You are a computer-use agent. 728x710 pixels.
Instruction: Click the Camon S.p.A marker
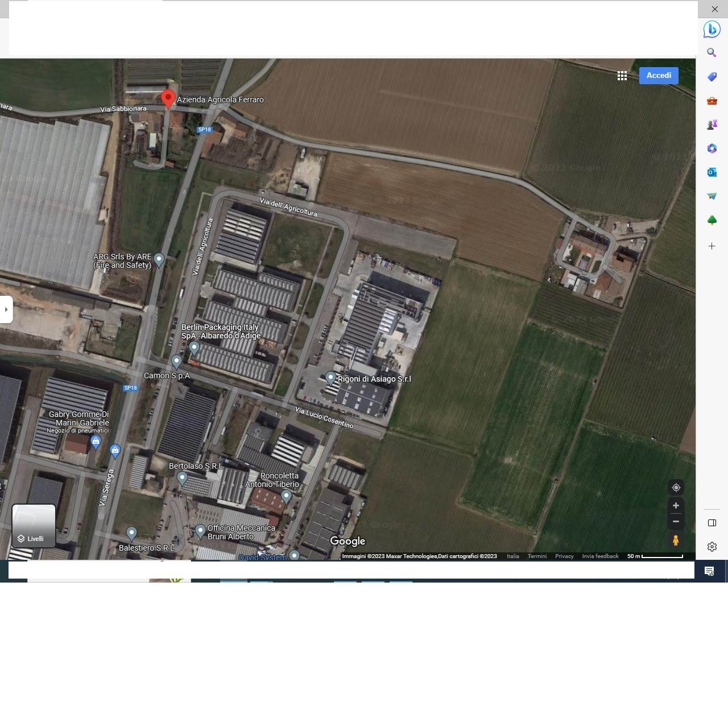coord(176,361)
